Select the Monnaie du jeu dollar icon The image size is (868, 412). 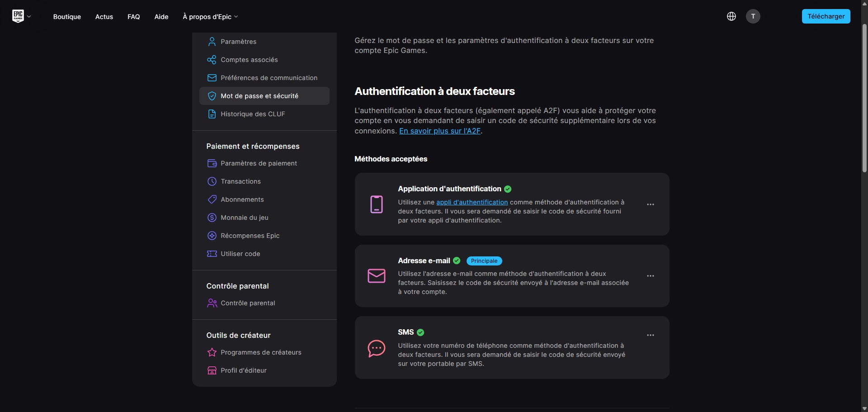tap(212, 218)
